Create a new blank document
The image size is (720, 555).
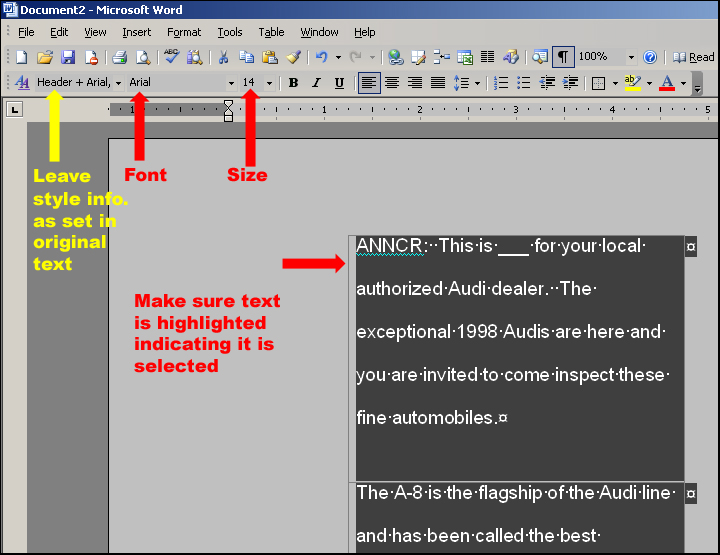(x=21, y=58)
